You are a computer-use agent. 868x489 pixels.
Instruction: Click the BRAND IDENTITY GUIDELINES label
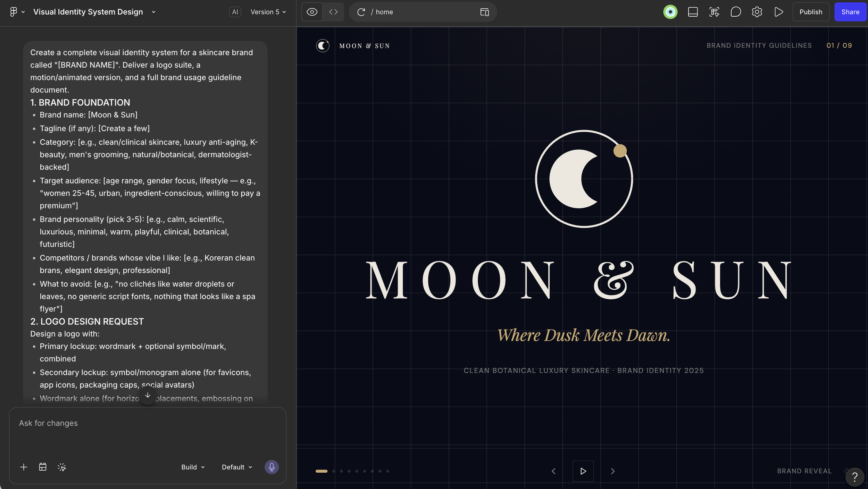coord(759,45)
